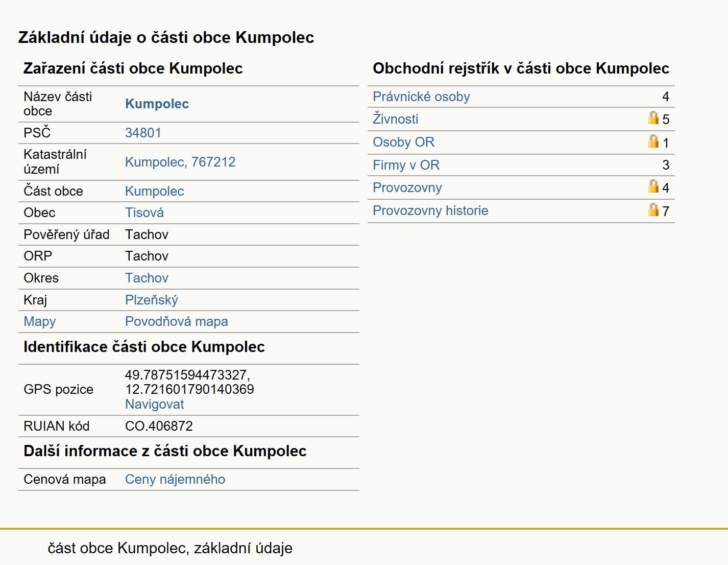Click Navigovat under GPS coordinates
Viewport: 728px width, 565px height.
coord(154,404)
